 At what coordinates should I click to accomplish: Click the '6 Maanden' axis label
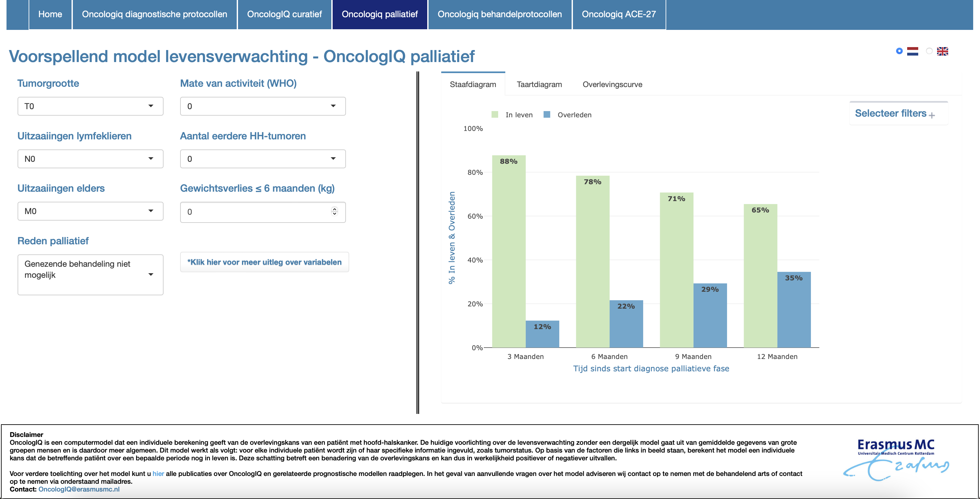click(609, 356)
